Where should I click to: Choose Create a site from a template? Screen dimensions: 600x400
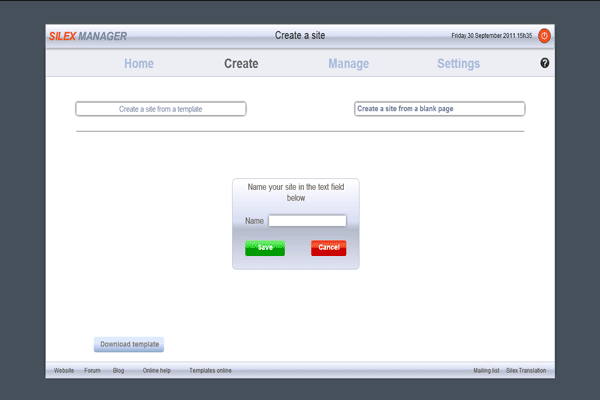click(161, 109)
